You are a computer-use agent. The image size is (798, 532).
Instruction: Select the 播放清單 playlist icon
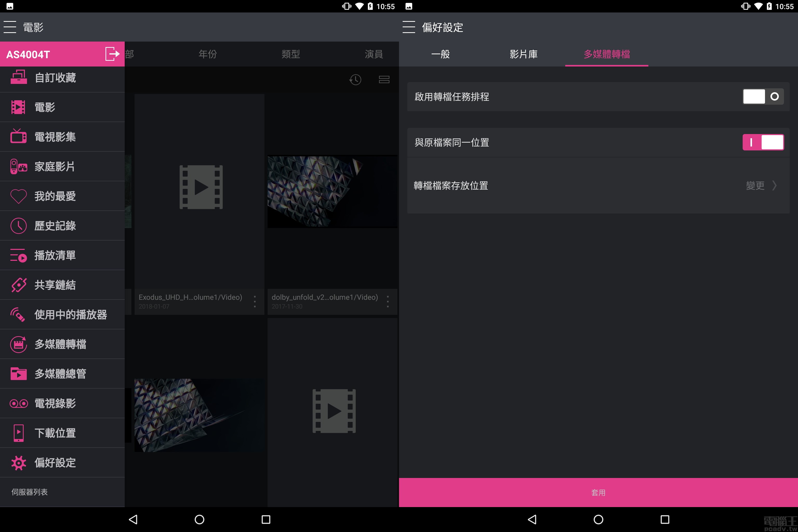(55, 255)
